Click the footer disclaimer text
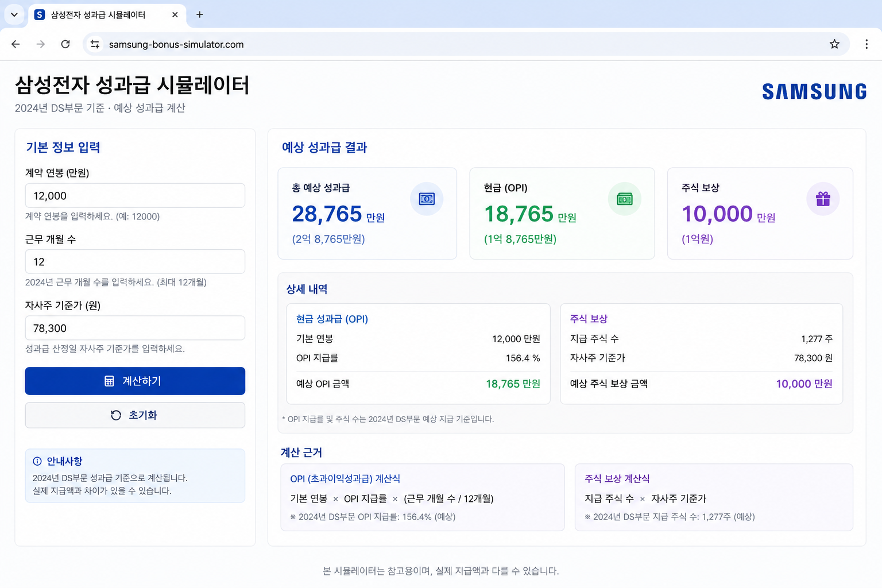Image resolution: width=882 pixels, height=588 pixels. pyautogui.click(x=441, y=571)
